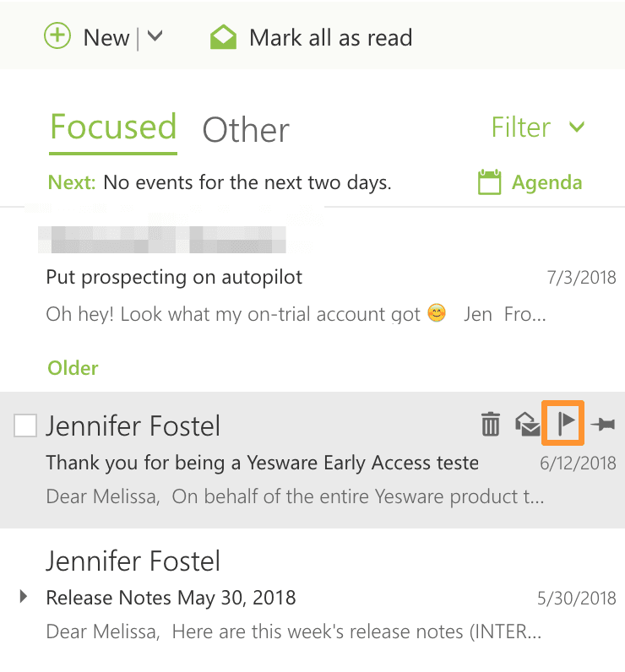Viewport: 625px width, 672px height.
Task: Pin the Jennifer Fostel email
Action: point(603,425)
